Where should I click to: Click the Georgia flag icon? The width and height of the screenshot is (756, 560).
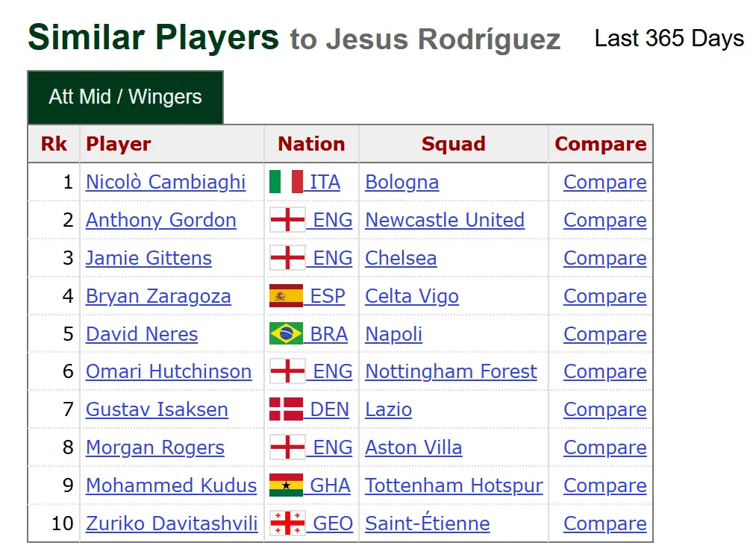pos(287,523)
